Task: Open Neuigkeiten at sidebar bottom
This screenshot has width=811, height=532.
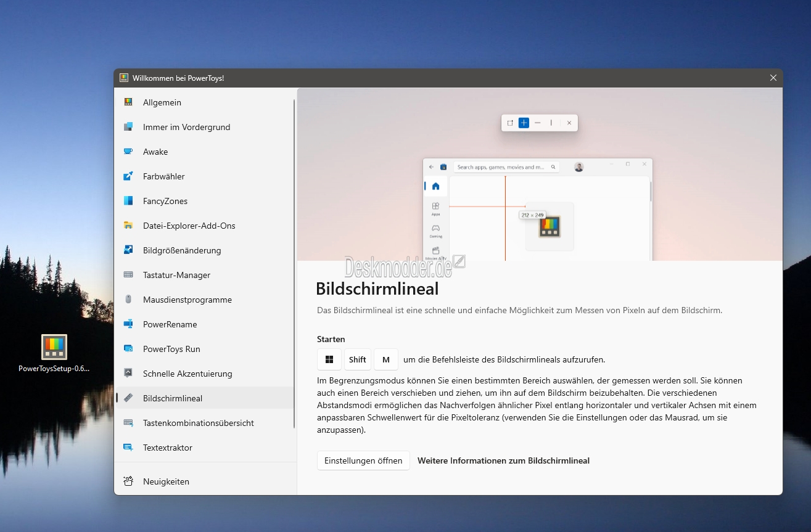Action: click(204, 481)
